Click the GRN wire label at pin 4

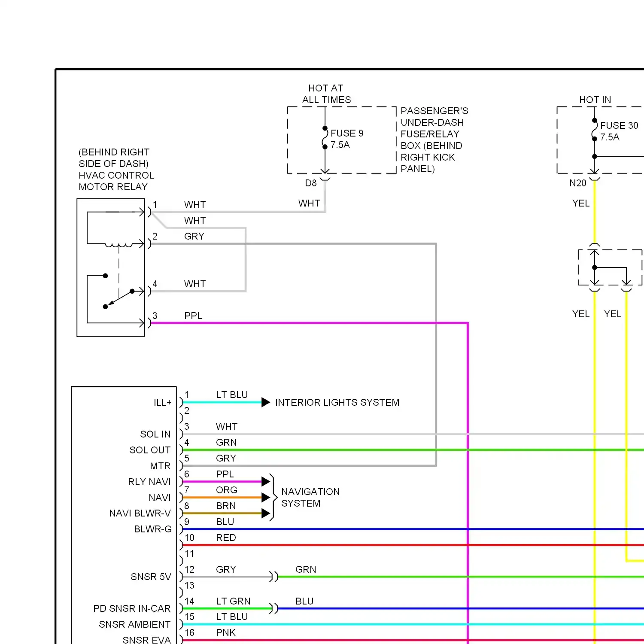click(x=226, y=442)
